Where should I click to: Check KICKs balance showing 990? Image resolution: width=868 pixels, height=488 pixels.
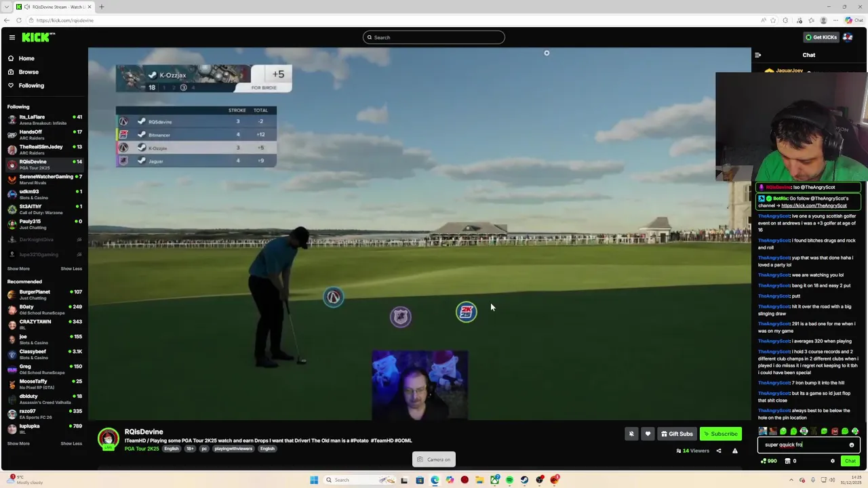click(769, 461)
